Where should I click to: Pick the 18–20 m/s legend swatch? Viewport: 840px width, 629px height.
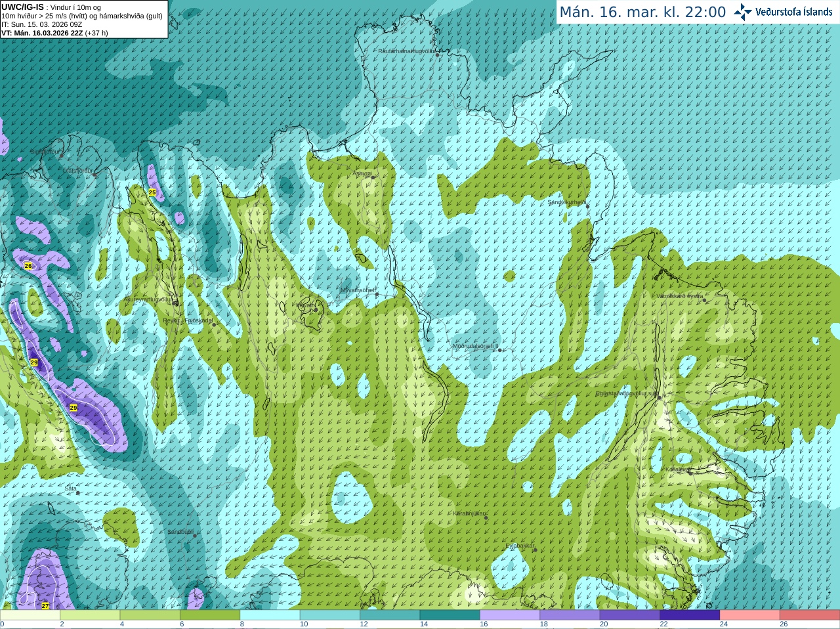pyautogui.click(x=570, y=615)
